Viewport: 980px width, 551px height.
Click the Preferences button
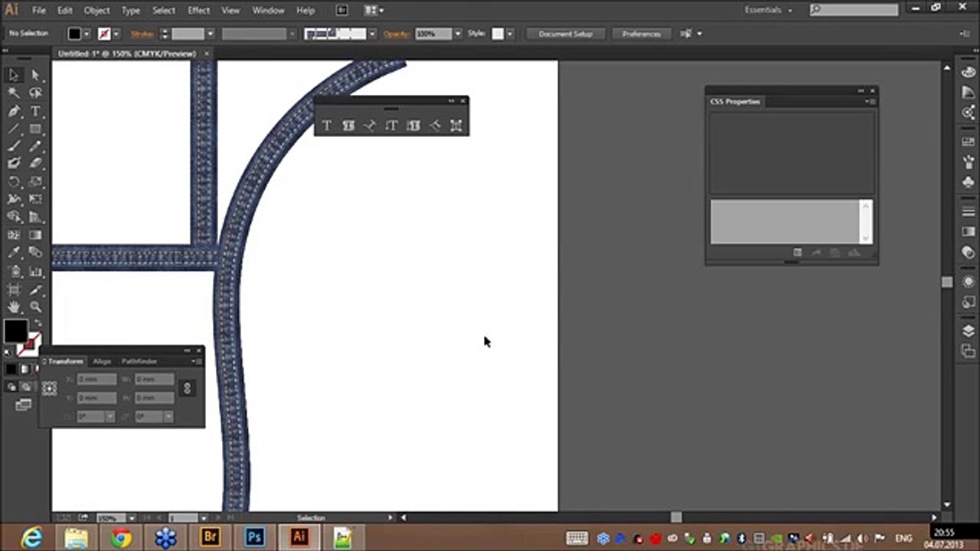(x=642, y=34)
